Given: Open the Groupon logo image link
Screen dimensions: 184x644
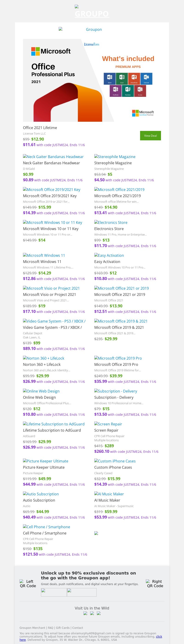Looking at the screenshot, I should 80,29.
